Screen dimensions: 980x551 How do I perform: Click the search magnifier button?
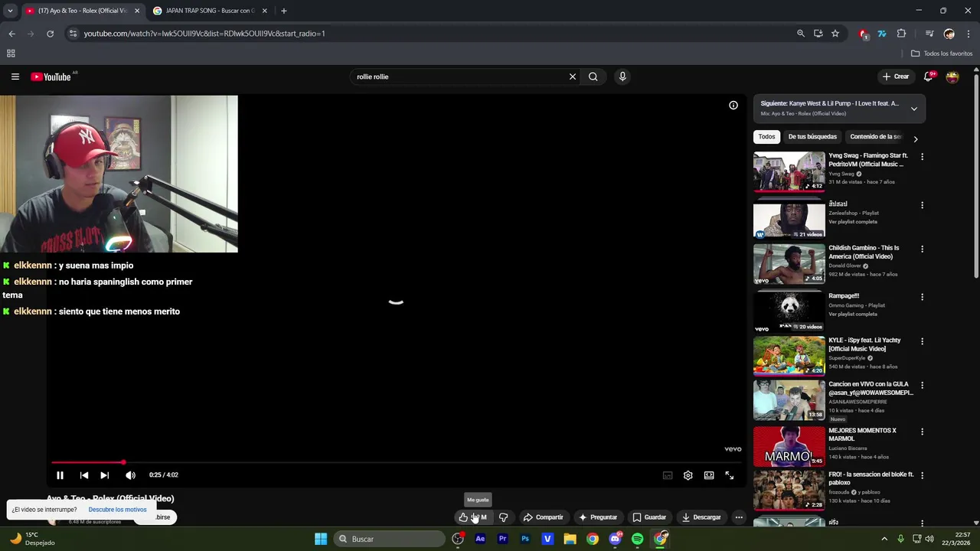[x=593, y=77]
